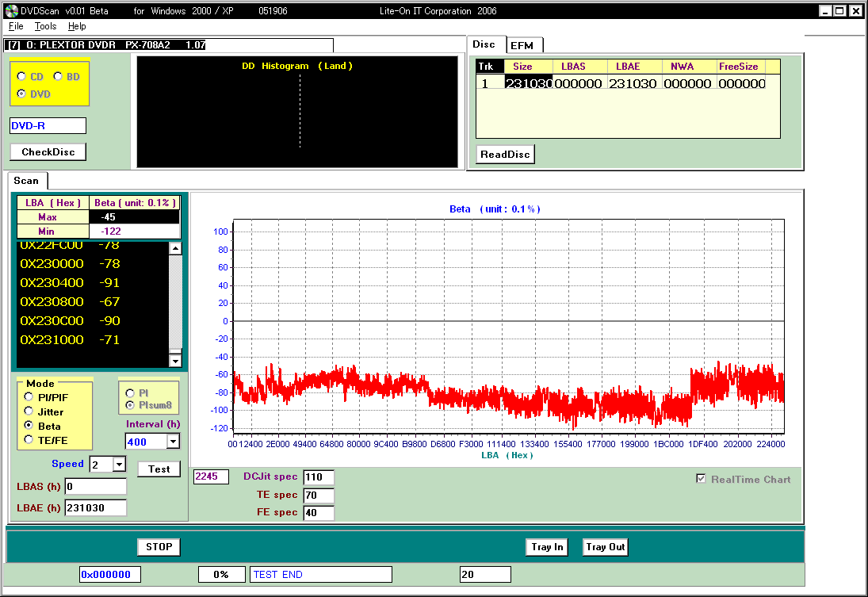The image size is (868, 597).
Task: Click the Test button
Action: pos(159,469)
